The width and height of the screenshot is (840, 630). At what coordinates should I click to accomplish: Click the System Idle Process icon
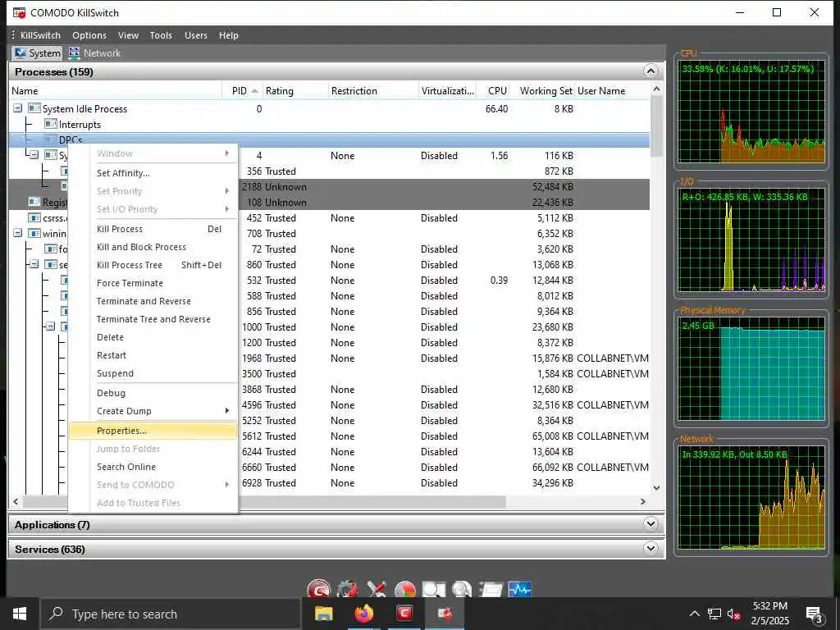click(x=34, y=108)
